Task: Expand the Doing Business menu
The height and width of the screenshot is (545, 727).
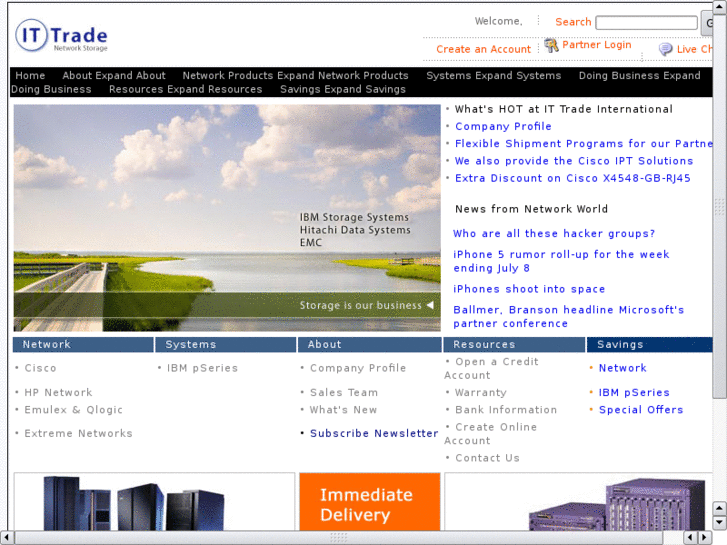Action: point(639,75)
